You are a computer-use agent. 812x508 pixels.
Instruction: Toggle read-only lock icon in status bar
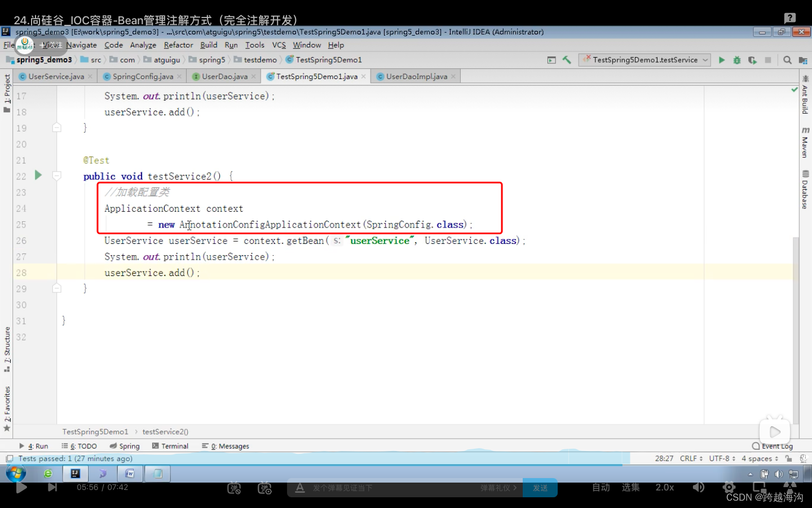[789, 459]
